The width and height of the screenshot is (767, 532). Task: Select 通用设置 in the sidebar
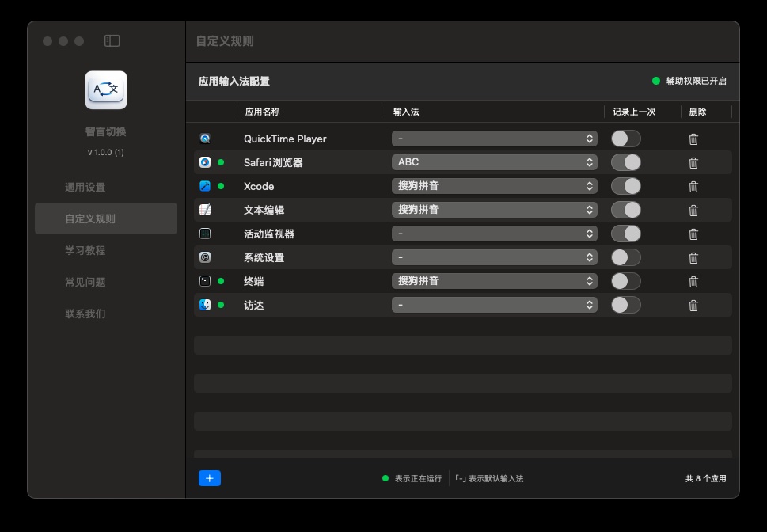tap(105, 188)
